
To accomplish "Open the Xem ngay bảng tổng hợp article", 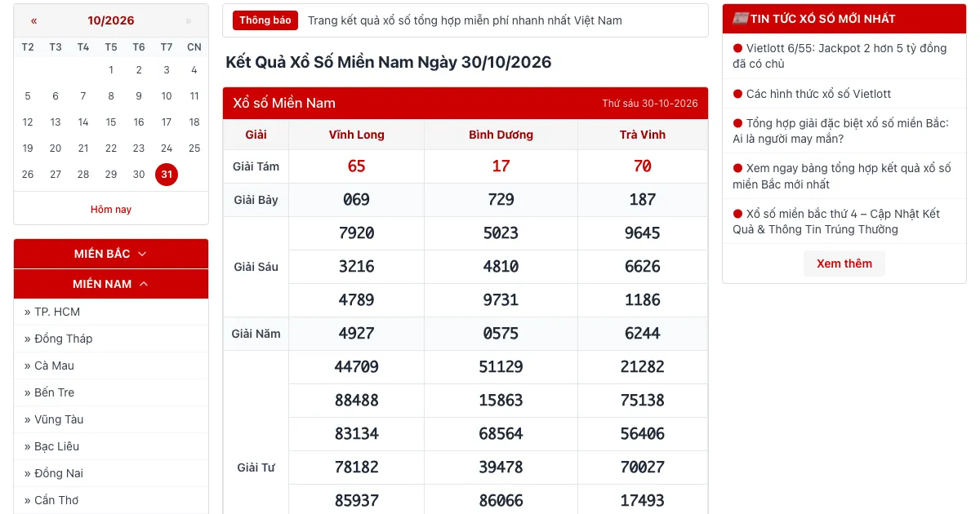I will [844, 176].
